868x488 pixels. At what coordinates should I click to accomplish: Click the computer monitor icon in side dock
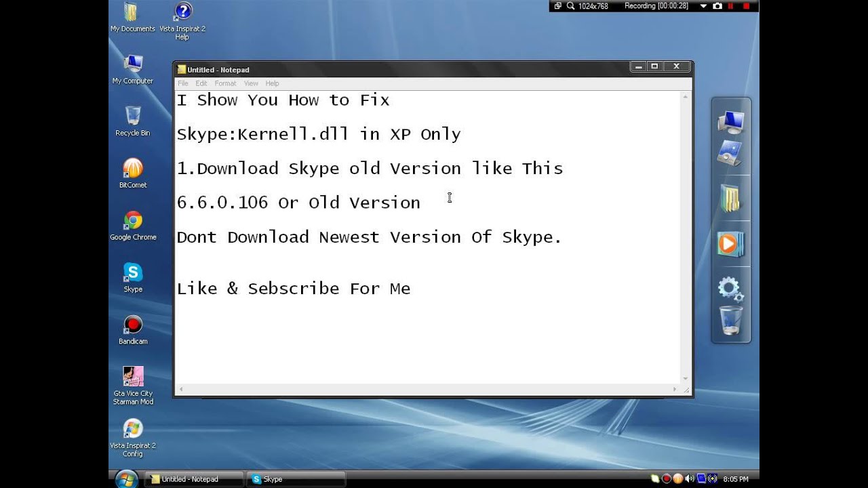[730, 122]
